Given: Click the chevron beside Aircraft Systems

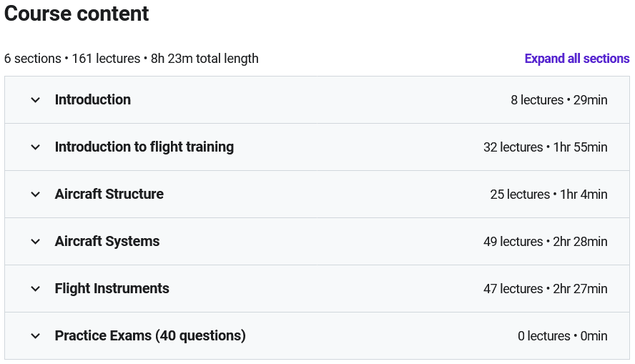Looking at the screenshot, I should [36, 242].
